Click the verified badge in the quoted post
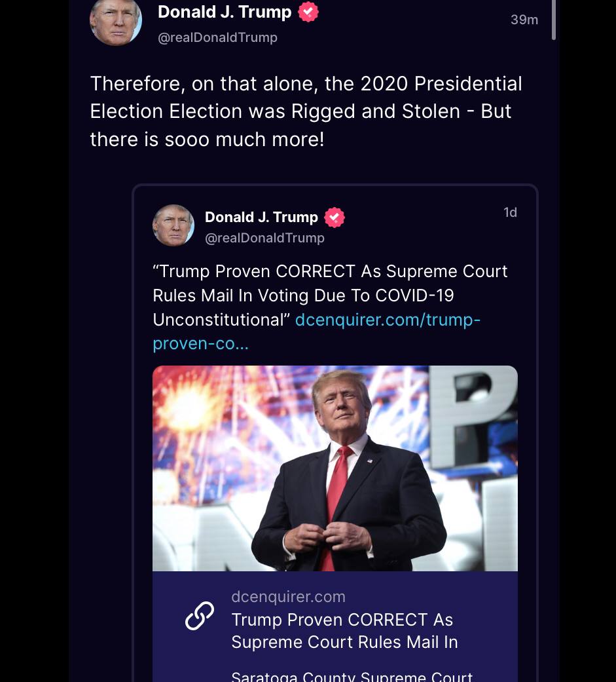The height and width of the screenshot is (682, 616). (335, 218)
